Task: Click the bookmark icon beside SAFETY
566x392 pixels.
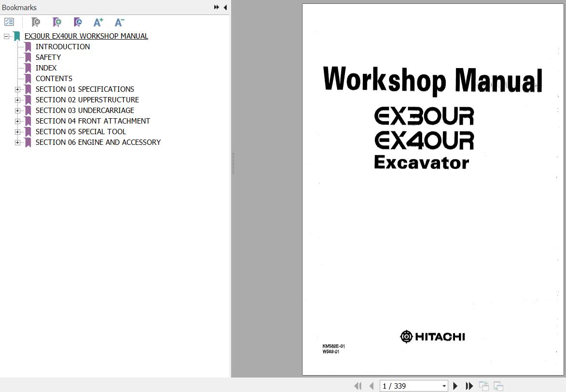Action: point(28,57)
